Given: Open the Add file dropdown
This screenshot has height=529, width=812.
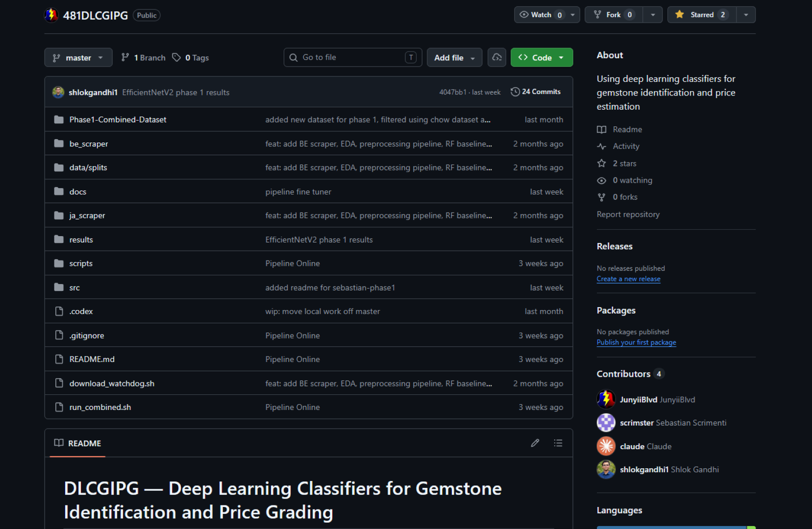Looking at the screenshot, I should (x=454, y=57).
